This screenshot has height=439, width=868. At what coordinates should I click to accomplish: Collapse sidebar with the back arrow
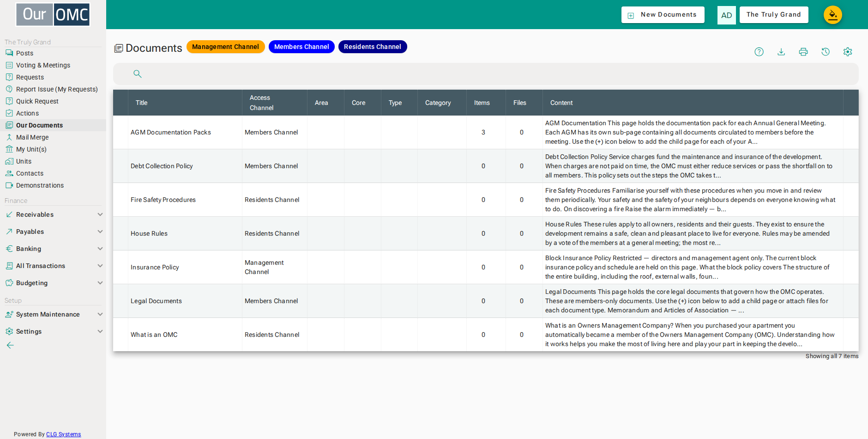click(x=10, y=345)
